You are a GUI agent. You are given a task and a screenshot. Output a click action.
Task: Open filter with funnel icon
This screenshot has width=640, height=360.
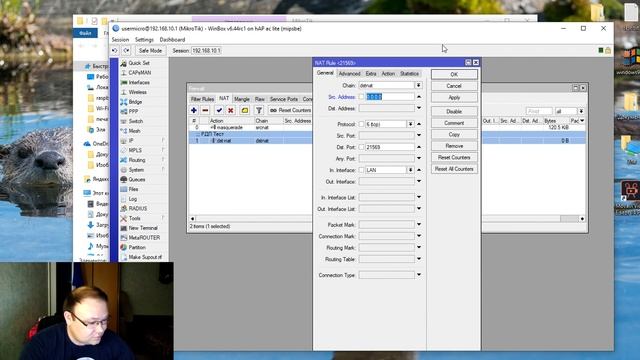pyautogui.click(x=259, y=110)
